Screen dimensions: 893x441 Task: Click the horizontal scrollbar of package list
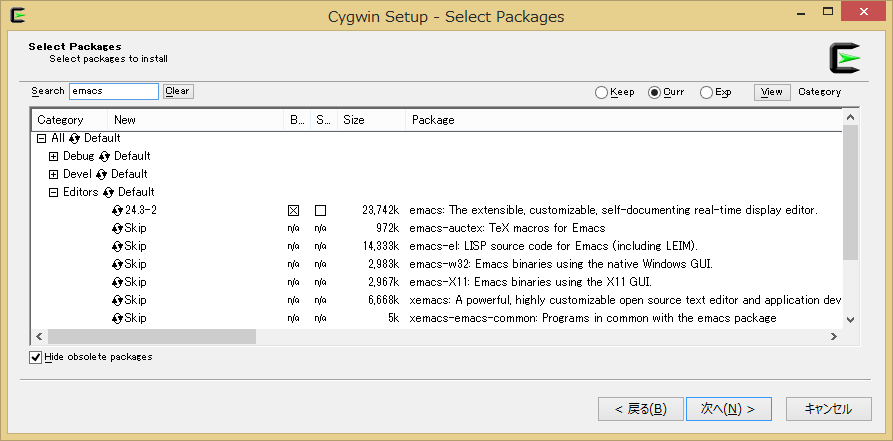(150, 337)
